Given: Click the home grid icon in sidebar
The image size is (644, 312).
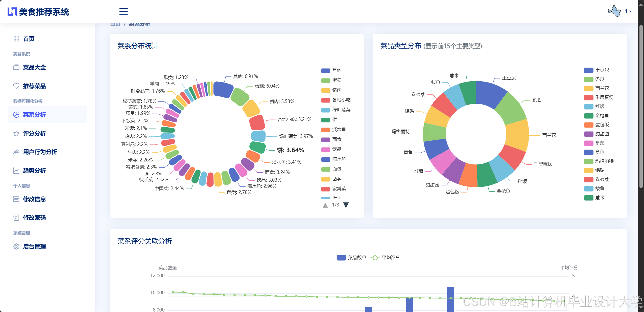Looking at the screenshot, I should [16, 39].
